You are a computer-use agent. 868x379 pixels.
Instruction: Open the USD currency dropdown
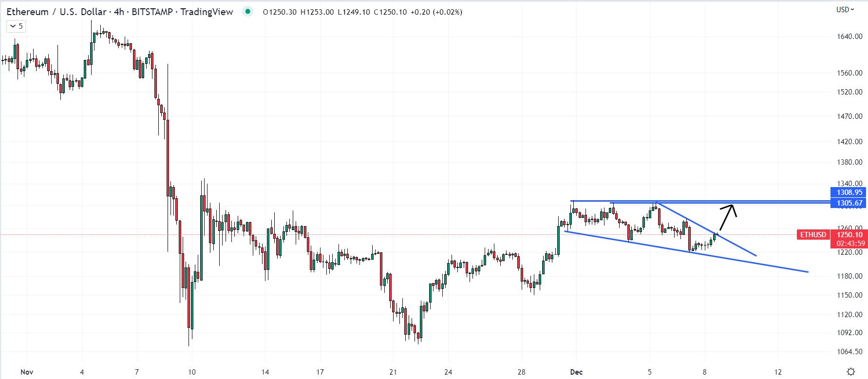845,10
